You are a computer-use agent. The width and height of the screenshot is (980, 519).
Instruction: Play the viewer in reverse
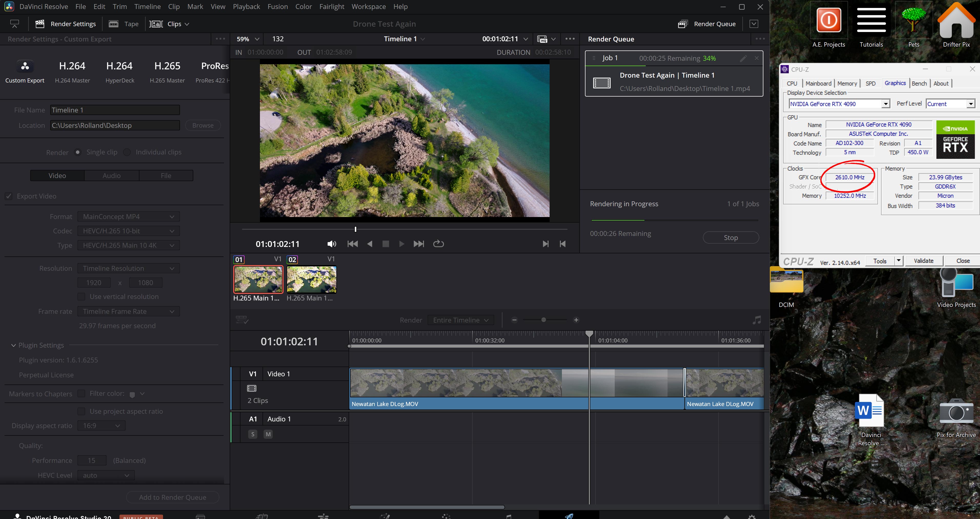point(369,244)
